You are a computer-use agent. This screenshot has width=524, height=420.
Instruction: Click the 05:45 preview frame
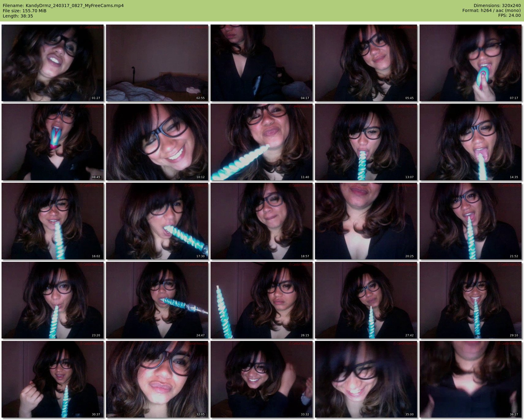click(x=366, y=63)
